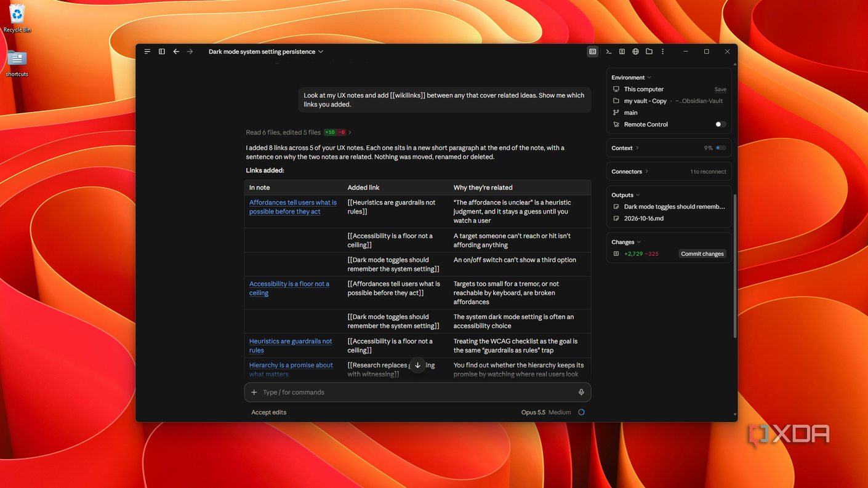Screen dimensions: 868x488
Task: Open the hamburger menu icon
Action: [147, 52]
